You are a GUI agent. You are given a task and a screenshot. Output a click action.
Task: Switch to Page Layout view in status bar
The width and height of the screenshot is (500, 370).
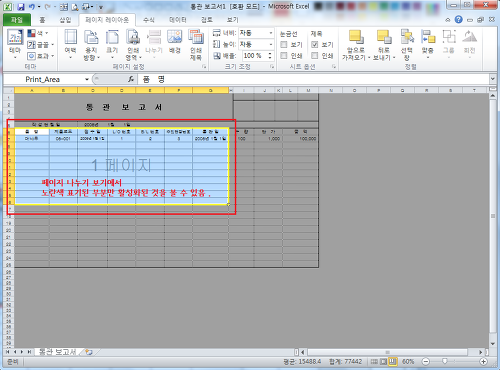click(x=383, y=361)
